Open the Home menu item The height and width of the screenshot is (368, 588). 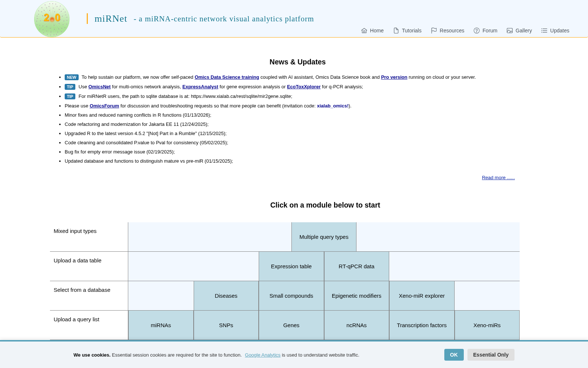tap(372, 31)
